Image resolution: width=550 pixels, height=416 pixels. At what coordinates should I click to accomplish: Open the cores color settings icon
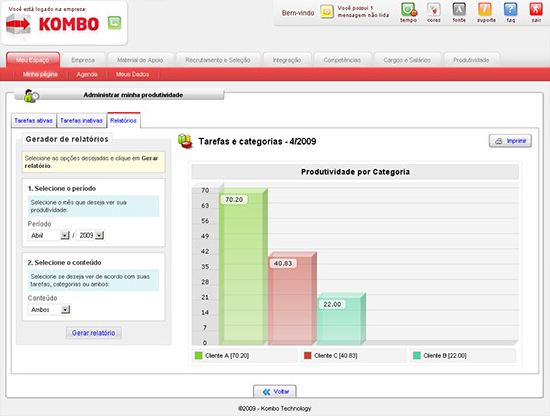tap(434, 9)
